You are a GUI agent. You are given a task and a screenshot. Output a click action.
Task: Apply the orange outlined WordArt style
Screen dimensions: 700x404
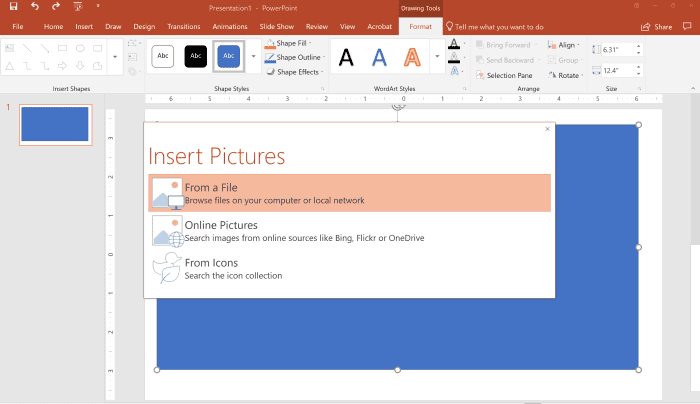point(412,57)
